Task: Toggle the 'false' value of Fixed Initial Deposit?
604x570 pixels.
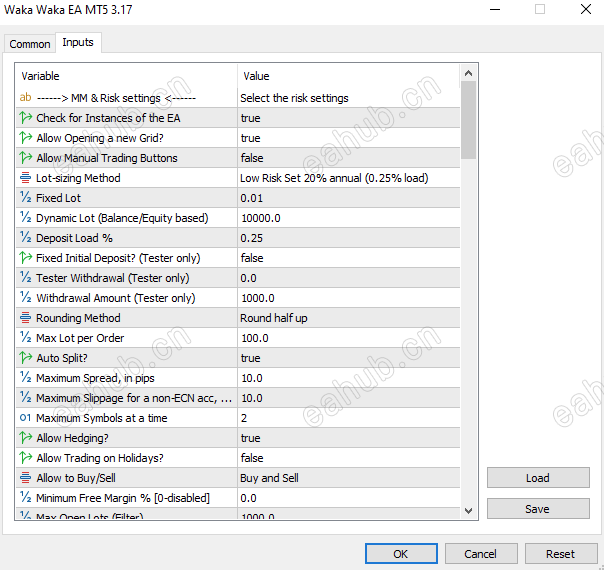Action: coord(349,258)
